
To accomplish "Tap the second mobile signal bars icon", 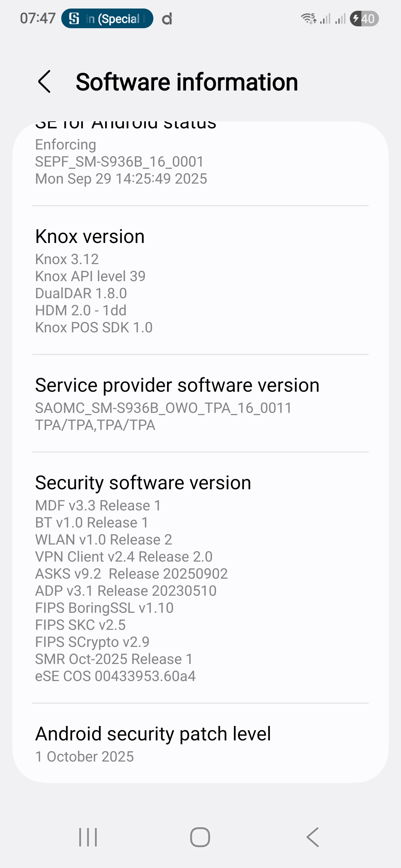I will tap(340, 19).
